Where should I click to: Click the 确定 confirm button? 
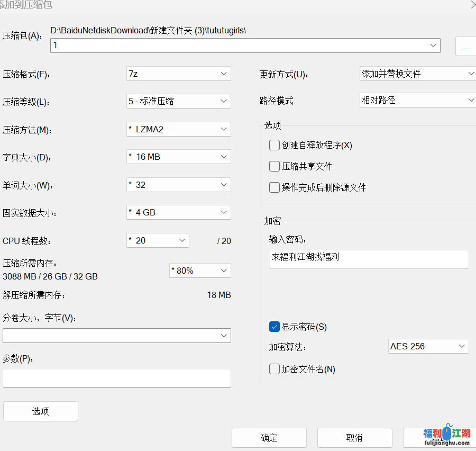(269, 438)
